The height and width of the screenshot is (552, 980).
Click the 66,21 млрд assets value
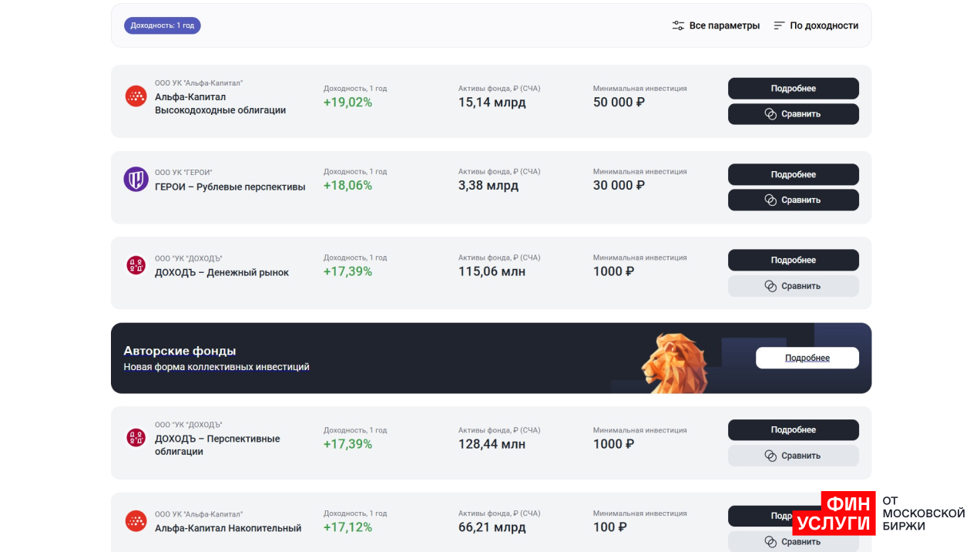click(492, 527)
